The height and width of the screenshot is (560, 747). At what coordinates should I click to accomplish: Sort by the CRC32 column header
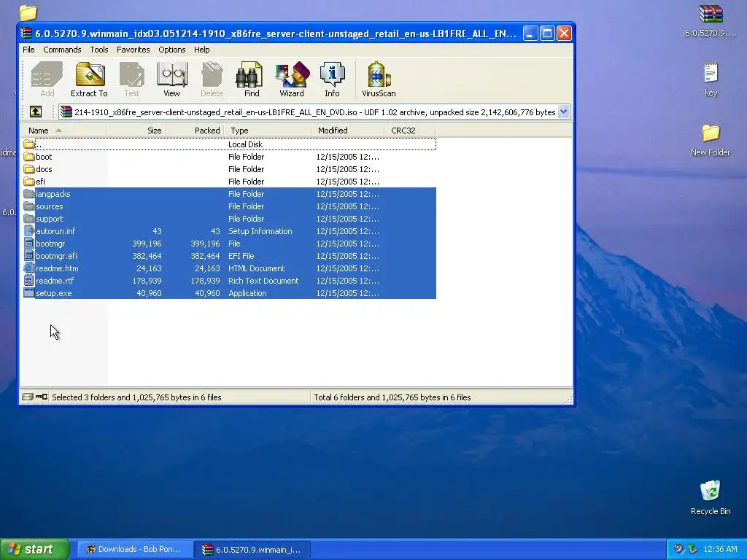pyautogui.click(x=410, y=131)
